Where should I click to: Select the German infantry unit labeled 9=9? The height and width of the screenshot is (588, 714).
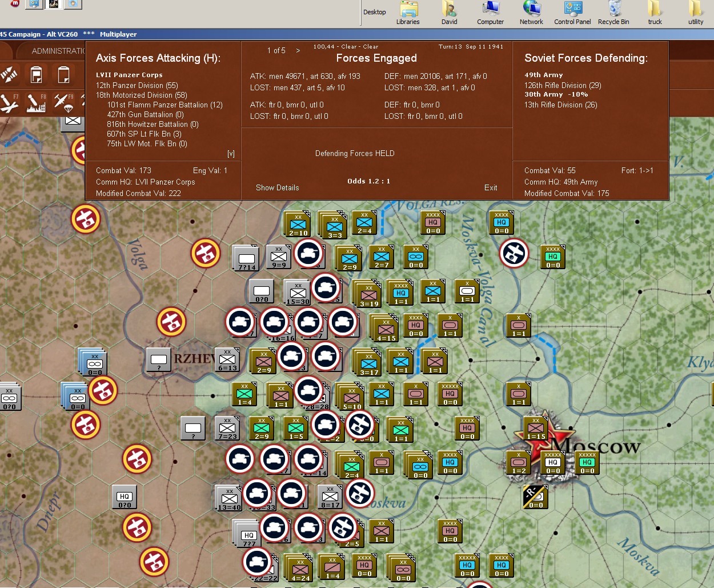click(279, 257)
